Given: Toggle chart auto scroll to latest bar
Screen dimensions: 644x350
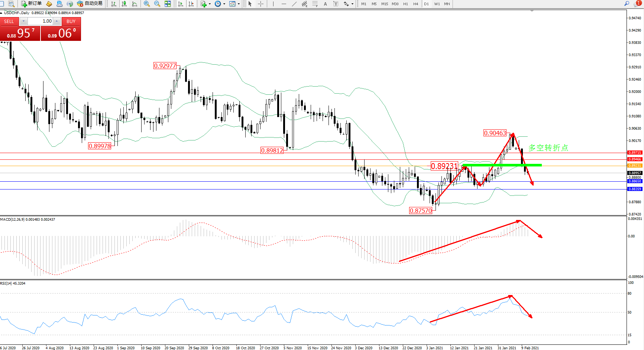Looking at the screenshot, I should coord(181,4).
